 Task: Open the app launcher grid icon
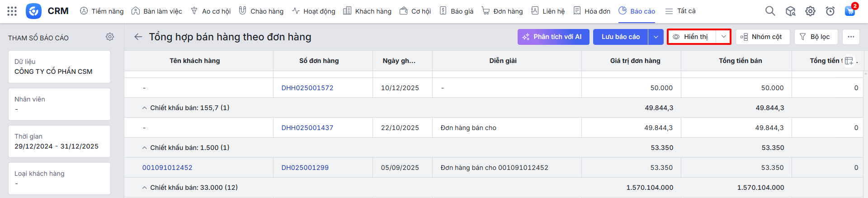(x=12, y=11)
